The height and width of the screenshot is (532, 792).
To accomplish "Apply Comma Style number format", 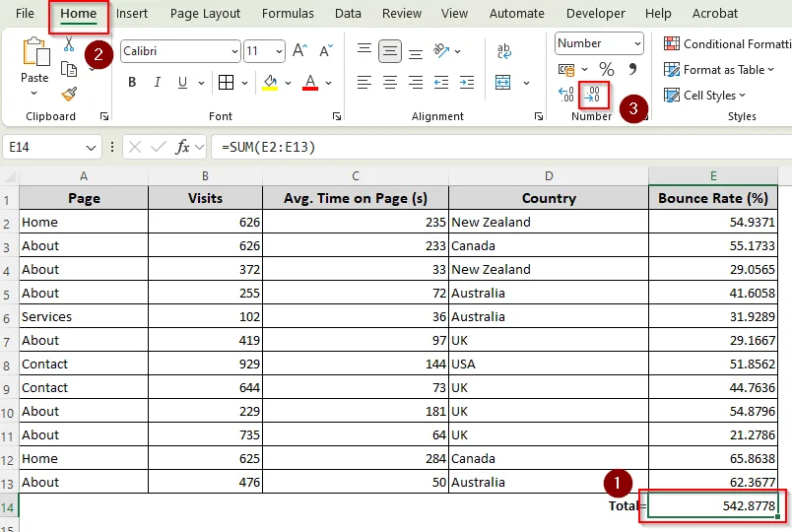I will (x=632, y=69).
